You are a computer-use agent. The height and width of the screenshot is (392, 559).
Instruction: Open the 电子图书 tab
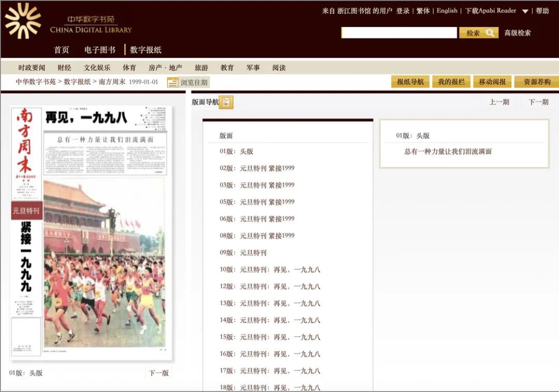click(100, 50)
